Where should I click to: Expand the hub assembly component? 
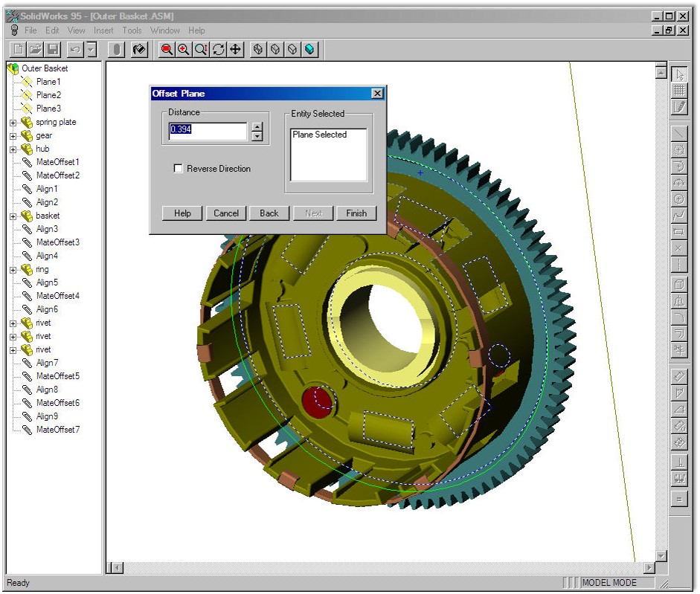click(12, 149)
